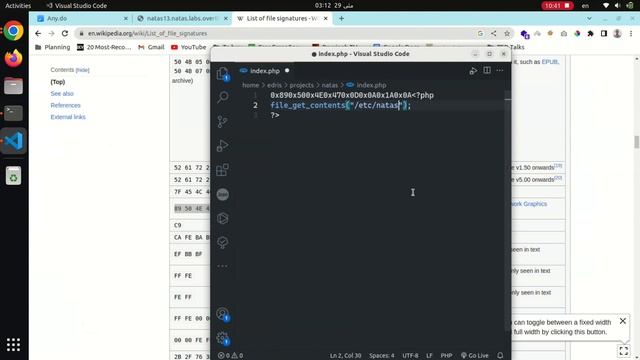Show errors and warnings count in status bar

click(x=231, y=356)
